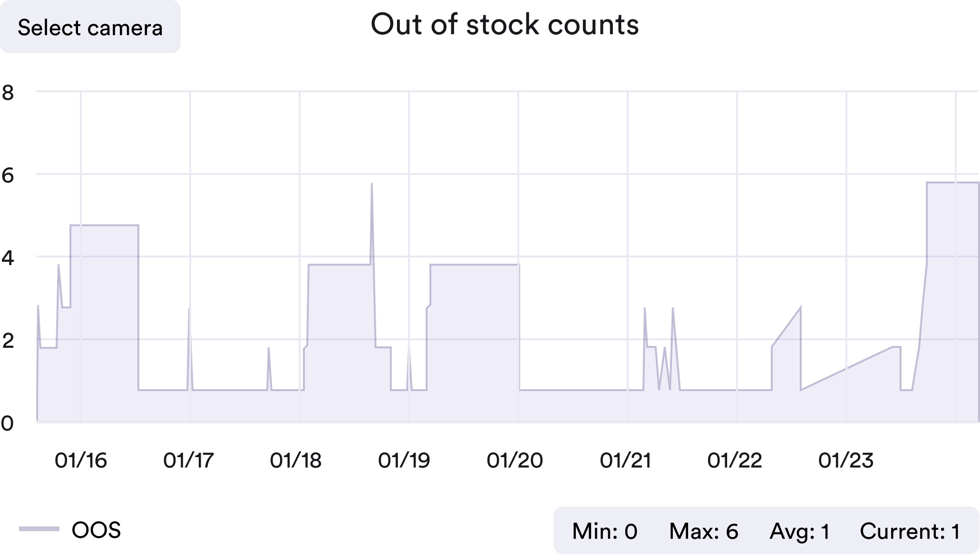Image resolution: width=980 pixels, height=554 pixels.
Task: Click the y-axis label 8
Action: click(x=8, y=93)
